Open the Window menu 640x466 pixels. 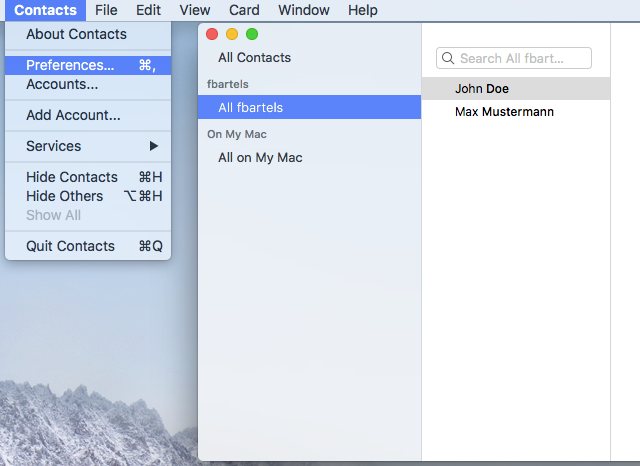[304, 10]
